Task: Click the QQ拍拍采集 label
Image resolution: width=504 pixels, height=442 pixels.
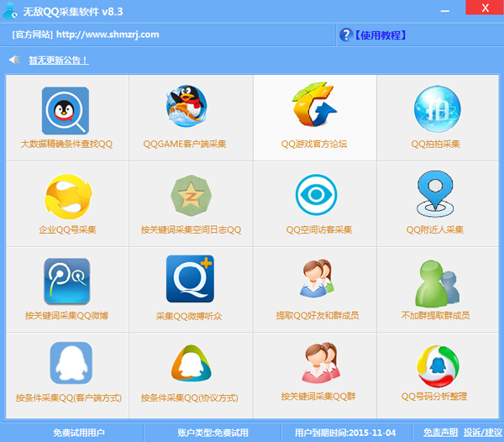Action: coord(435,144)
